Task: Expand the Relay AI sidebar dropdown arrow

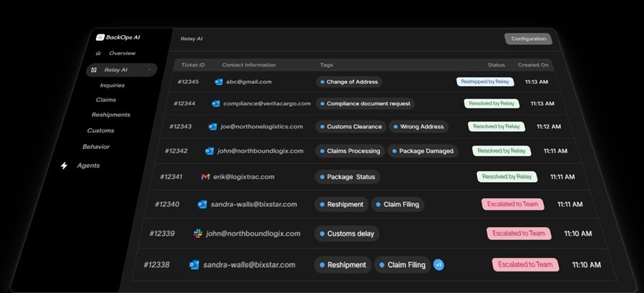Action: click(x=150, y=70)
